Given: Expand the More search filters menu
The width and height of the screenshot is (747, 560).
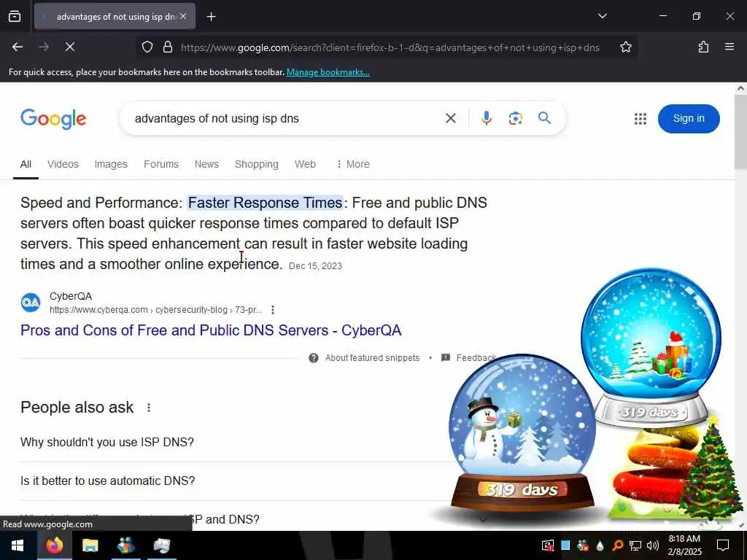Looking at the screenshot, I should tap(352, 164).
